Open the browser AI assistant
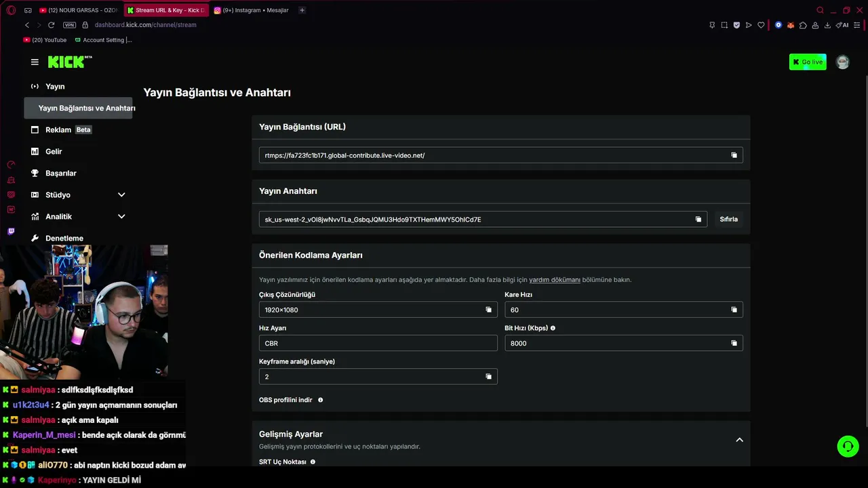 tap(842, 25)
